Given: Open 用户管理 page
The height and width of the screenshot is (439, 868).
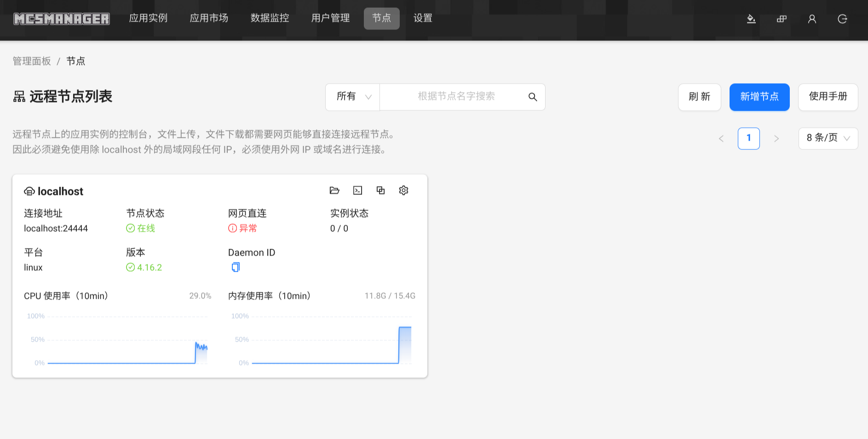Looking at the screenshot, I should [330, 18].
